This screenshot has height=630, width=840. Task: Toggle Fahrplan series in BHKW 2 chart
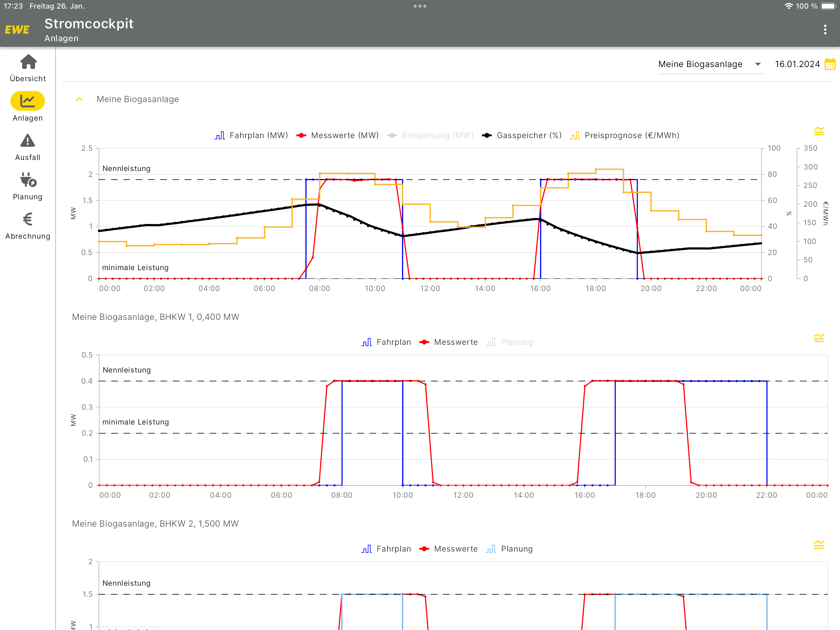[386, 549]
